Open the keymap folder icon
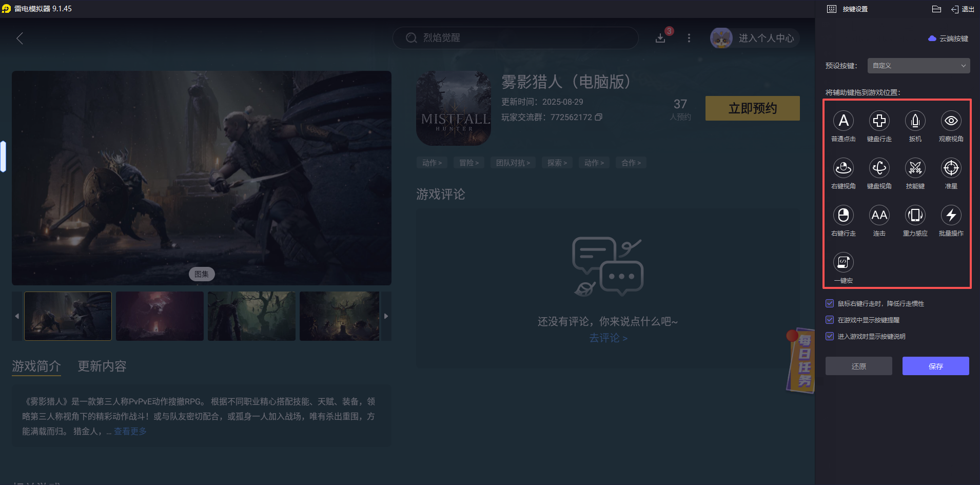The height and width of the screenshot is (485, 980). [x=936, y=9]
